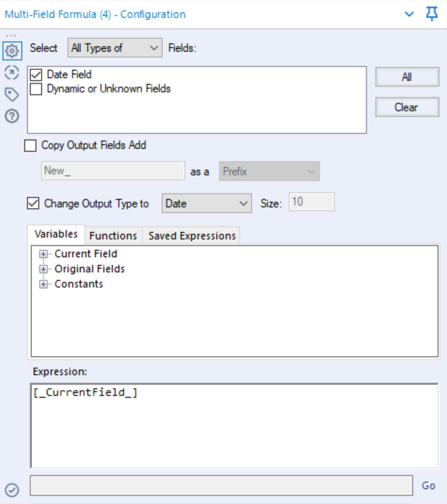
Task: Switch to the Functions tab
Action: (x=113, y=236)
